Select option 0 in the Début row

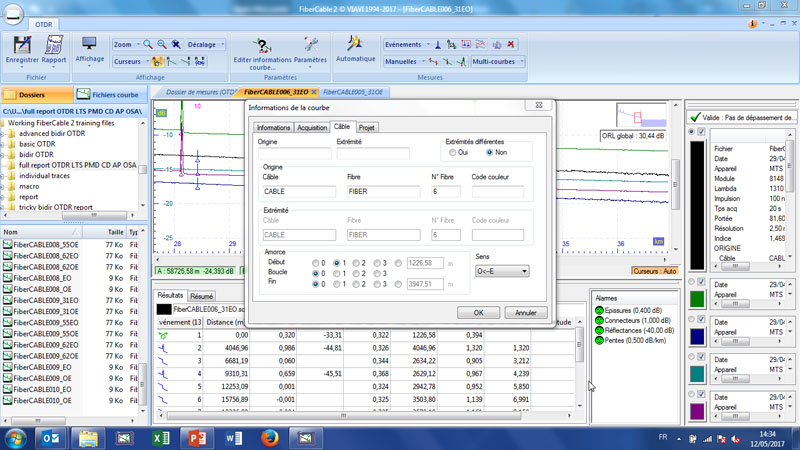315,263
